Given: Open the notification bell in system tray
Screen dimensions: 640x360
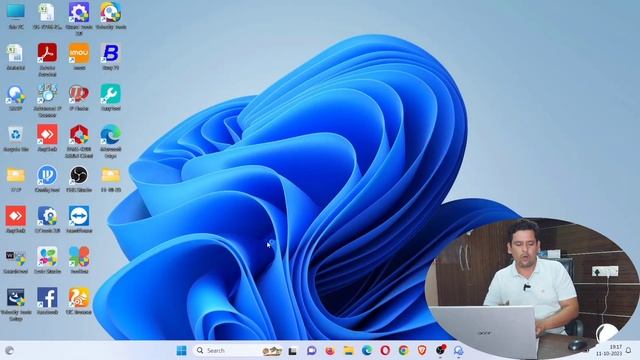Looking at the screenshot, I should tap(629, 351).
